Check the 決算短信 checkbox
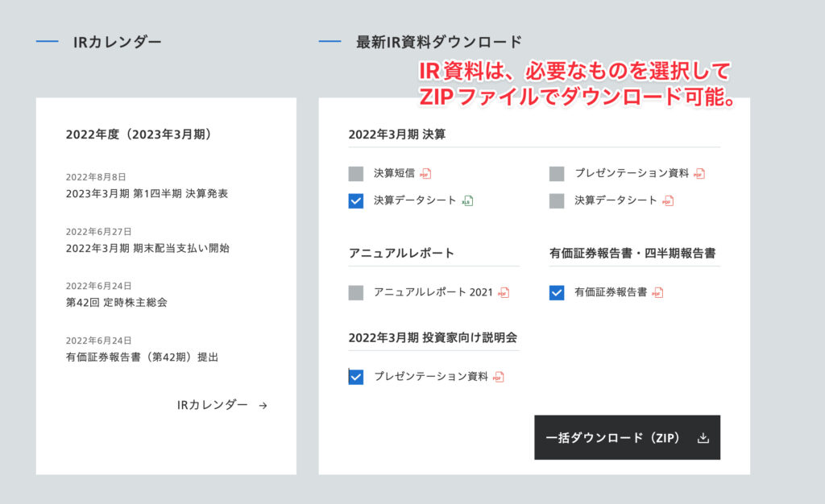Image resolution: width=825 pixels, height=504 pixels. pyautogui.click(x=356, y=174)
